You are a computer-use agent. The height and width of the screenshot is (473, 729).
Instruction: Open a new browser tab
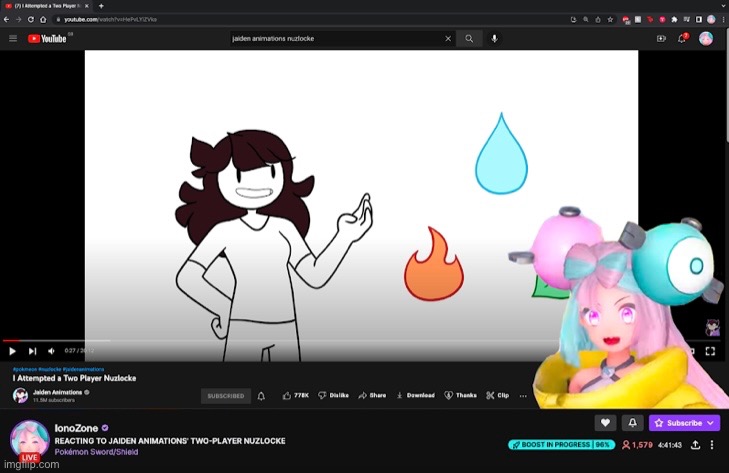pyautogui.click(x=101, y=6)
